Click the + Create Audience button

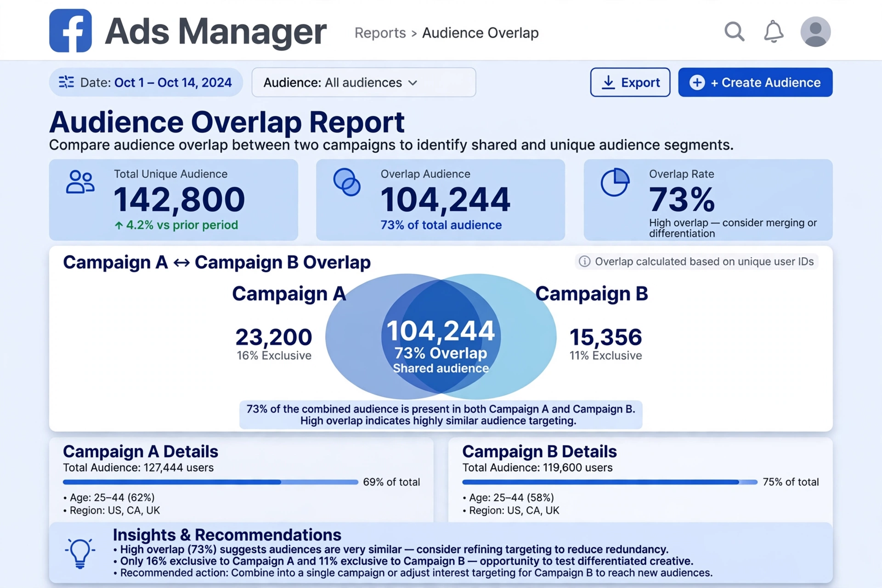click(755, 82)
